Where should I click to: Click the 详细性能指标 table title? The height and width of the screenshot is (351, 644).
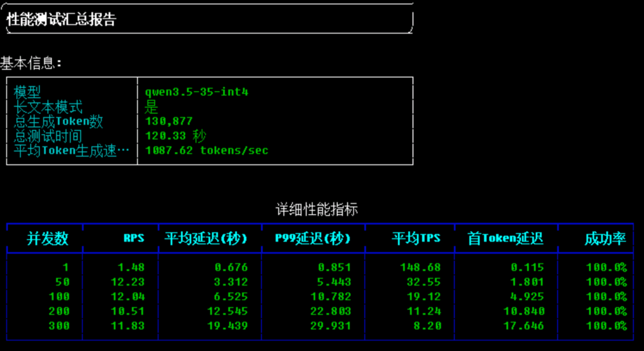pyautogui.click(x=317, y=209)
